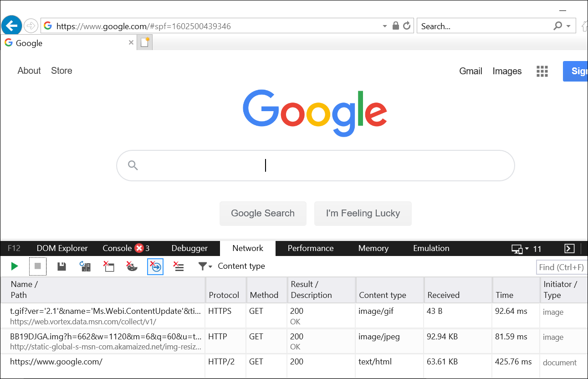
Task: Open the device emulation screen icon
Action: point(516,249)
